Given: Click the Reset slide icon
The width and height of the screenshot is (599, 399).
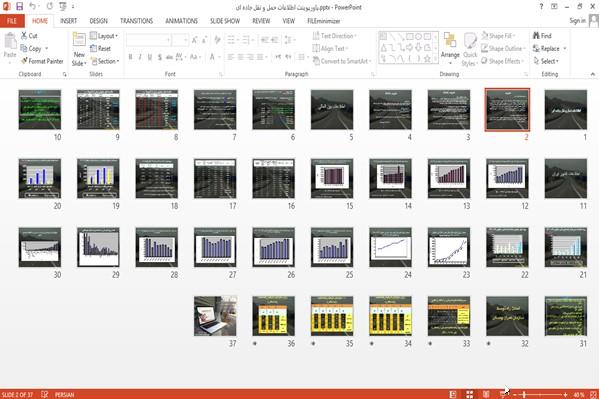Looking at the screenshot, I should pos(93,49).
